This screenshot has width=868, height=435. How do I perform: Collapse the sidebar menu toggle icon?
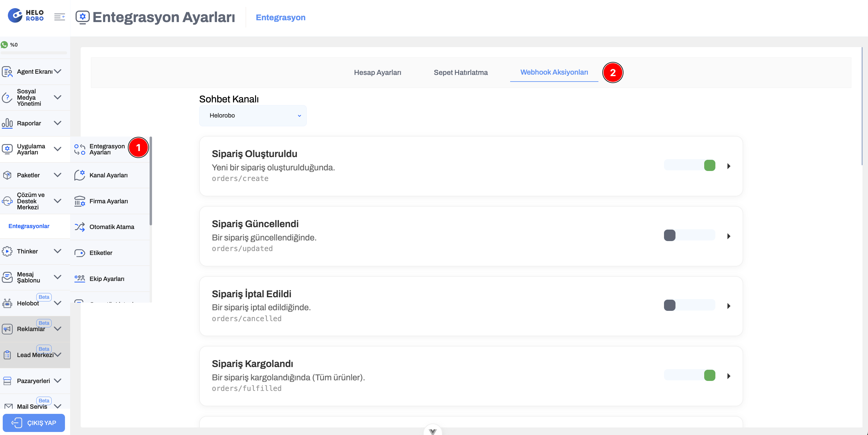60,17
